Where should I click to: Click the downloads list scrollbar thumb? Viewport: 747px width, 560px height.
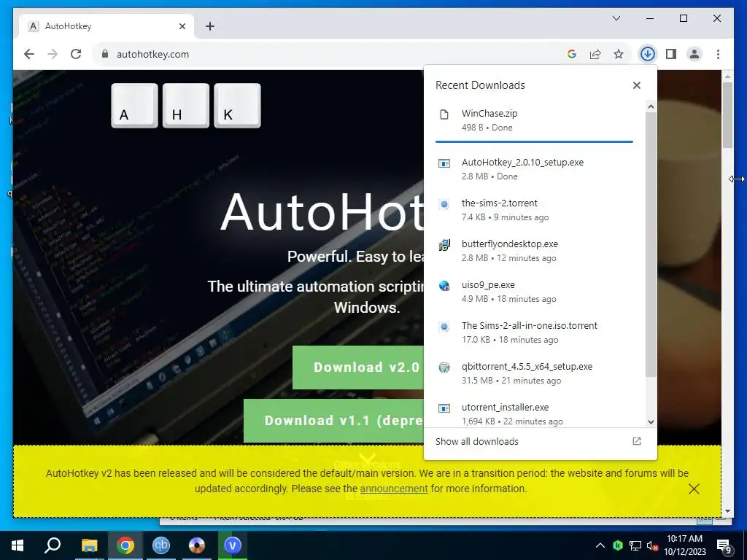tap(651, 244)
